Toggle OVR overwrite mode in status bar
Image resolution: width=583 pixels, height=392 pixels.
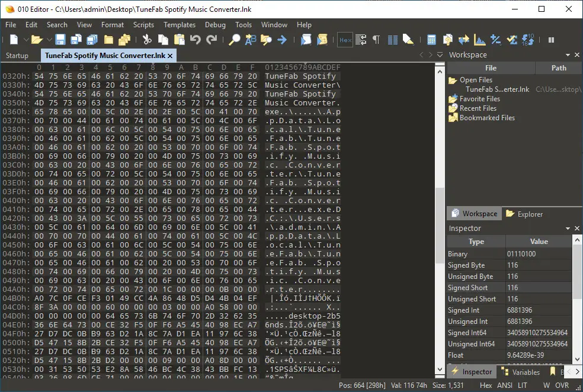point(562,385)
